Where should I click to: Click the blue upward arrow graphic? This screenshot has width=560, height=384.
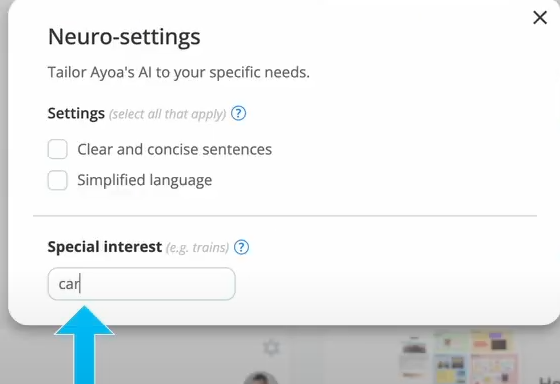click(84, 345)
